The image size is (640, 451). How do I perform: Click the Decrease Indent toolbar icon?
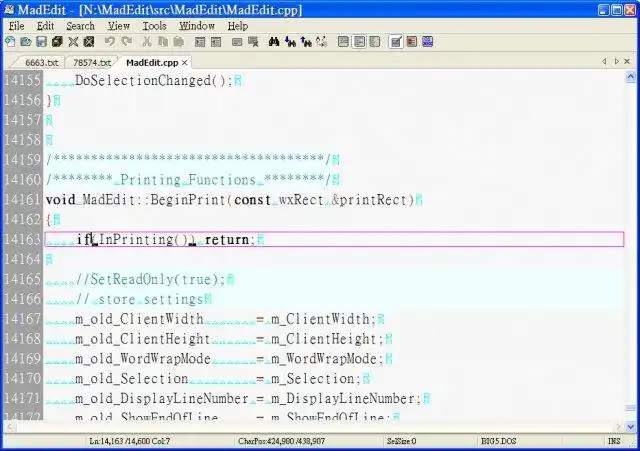[216, 42]
